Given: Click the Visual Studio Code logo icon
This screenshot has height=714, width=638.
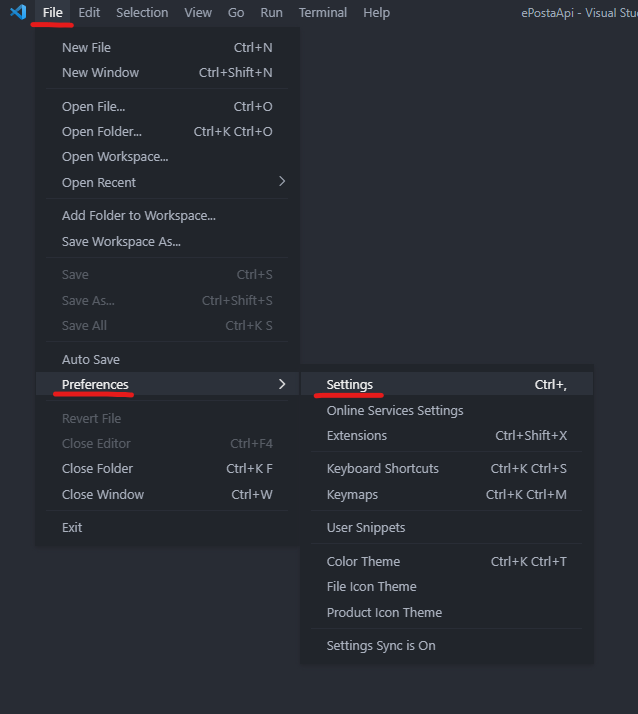Looking at the screenshot, I should (18, 12).
